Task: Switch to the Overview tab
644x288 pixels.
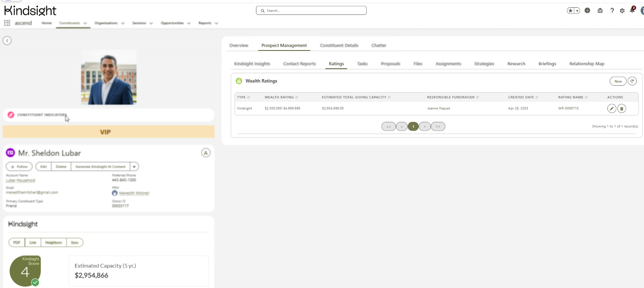Action: [x=239, y=45]
